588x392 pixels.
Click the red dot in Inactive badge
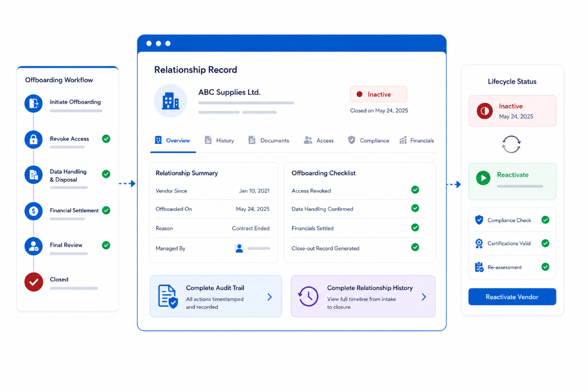pos(359,94)
